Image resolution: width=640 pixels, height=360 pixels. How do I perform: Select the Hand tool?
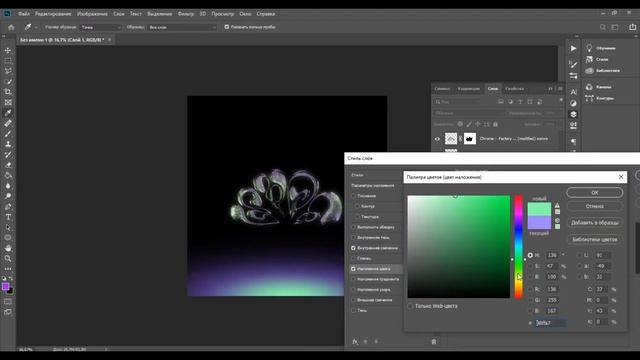(8, 248)
